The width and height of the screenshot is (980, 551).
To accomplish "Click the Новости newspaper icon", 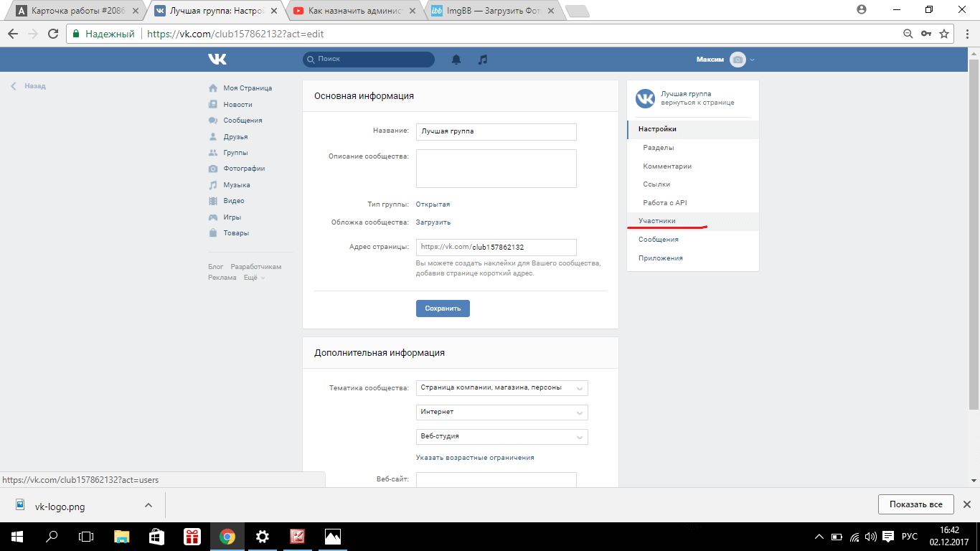I will (x=213, y=105).
